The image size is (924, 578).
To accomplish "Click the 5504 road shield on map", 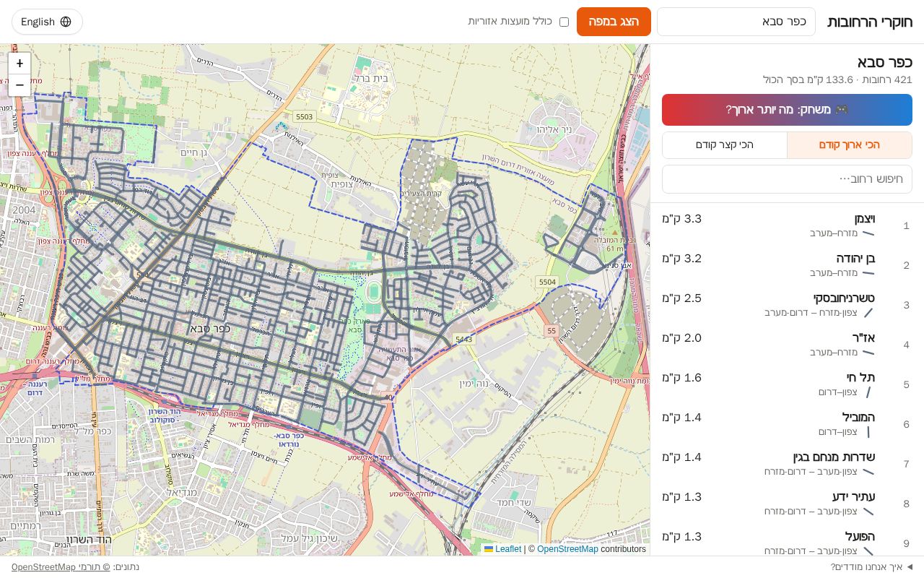I will (547, 282).
